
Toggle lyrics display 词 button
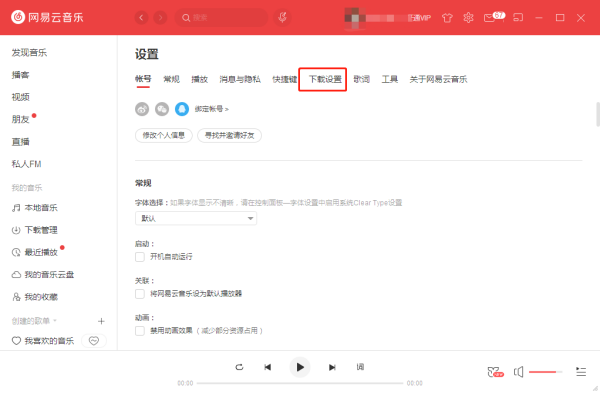[360, 367]
